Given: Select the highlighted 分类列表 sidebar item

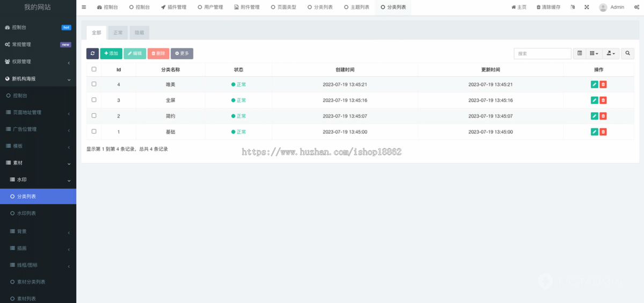Looking at the screenshot, I should pos(38,197).
